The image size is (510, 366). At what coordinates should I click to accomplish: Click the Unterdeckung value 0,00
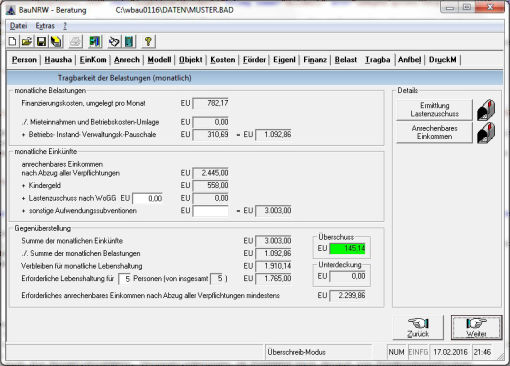point(347,276)
